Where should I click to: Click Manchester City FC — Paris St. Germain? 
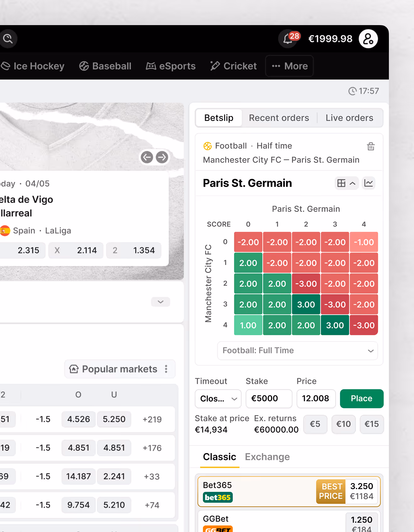tap(281, 160)
